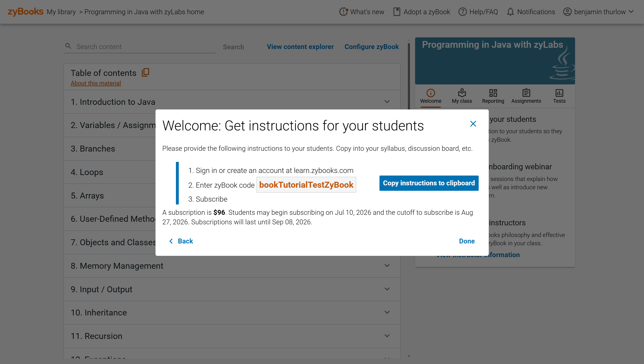Close the Welcome instructions dialog
Screen dimensions: 644x364
pyautogui.click(x=473, y=124)
